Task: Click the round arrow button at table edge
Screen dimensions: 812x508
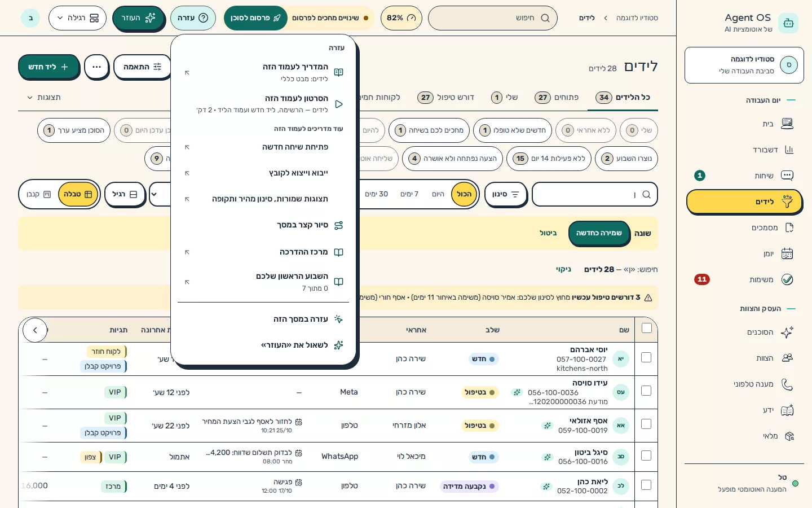Action: [35, 330]
